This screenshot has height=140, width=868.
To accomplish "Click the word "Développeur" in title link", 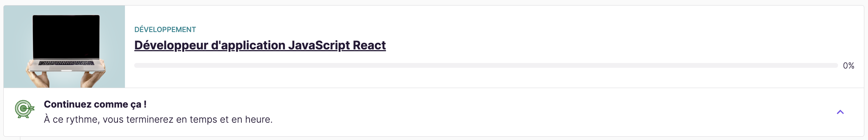I will click(171, 45).
